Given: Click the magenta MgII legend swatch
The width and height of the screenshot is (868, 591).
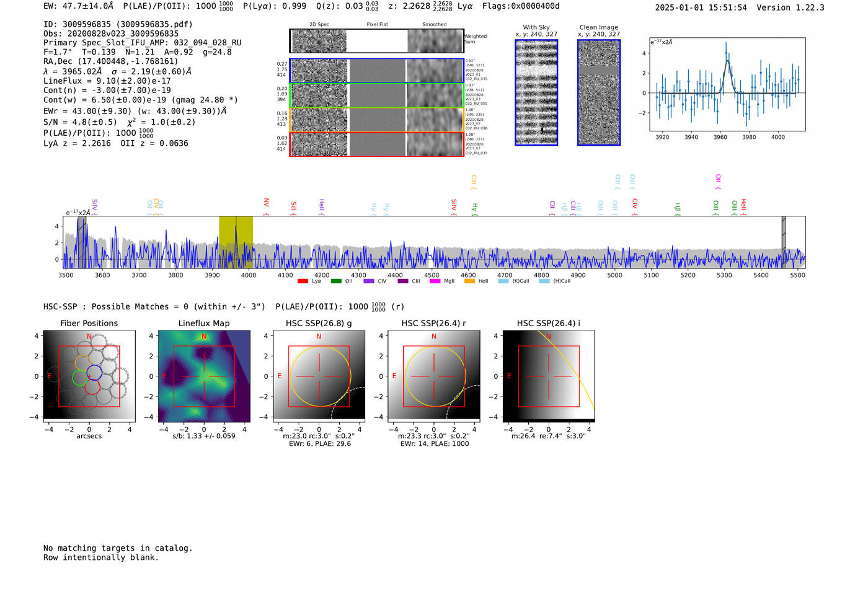Looking at the screenshot, I should click(435, 281).
